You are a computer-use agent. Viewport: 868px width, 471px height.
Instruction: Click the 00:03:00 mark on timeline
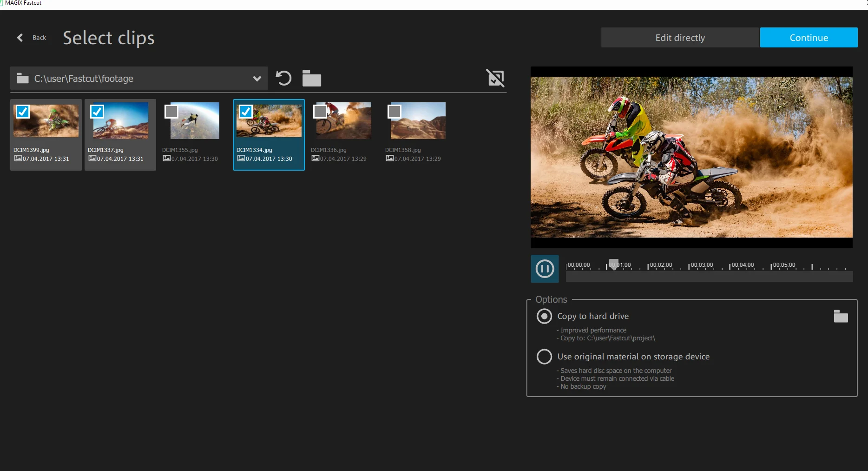(x=702, y=265)
